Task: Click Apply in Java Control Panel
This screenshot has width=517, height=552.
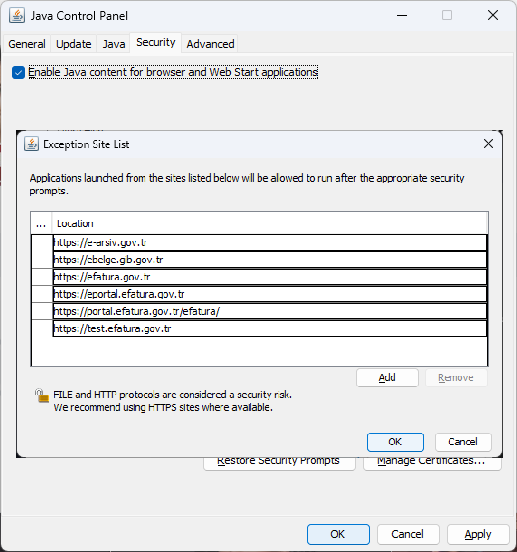Action: click(x=478, y=534)
